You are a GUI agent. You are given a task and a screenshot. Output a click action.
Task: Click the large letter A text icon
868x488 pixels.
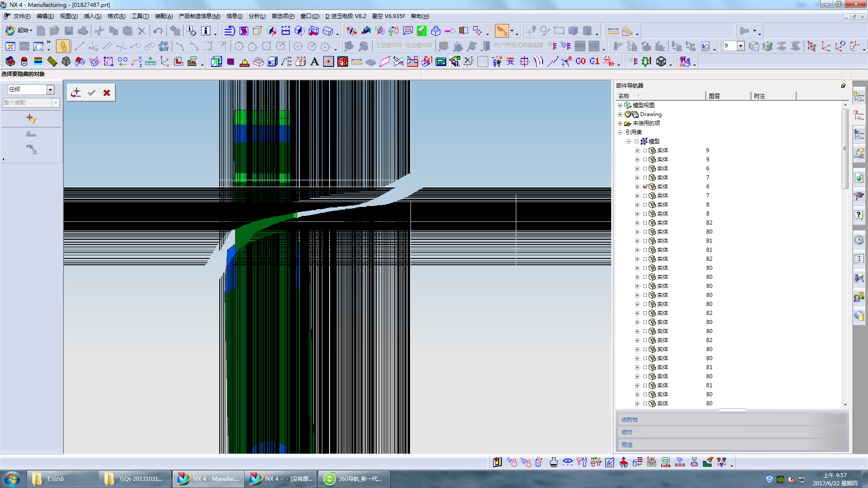point(315,61)
